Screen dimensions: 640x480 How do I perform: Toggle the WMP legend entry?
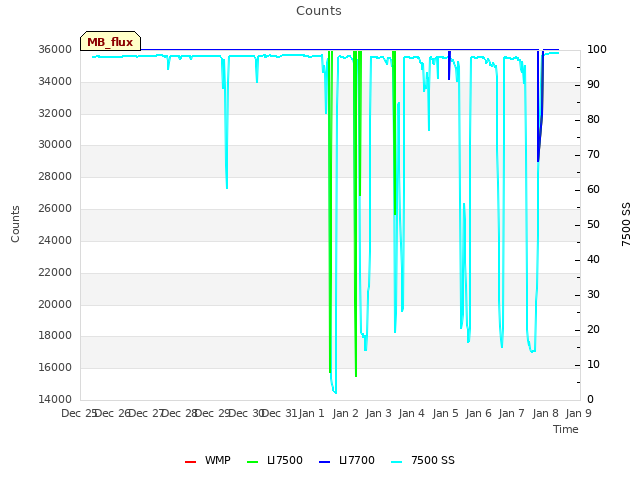pyautogui.click(x=207, y=460)
